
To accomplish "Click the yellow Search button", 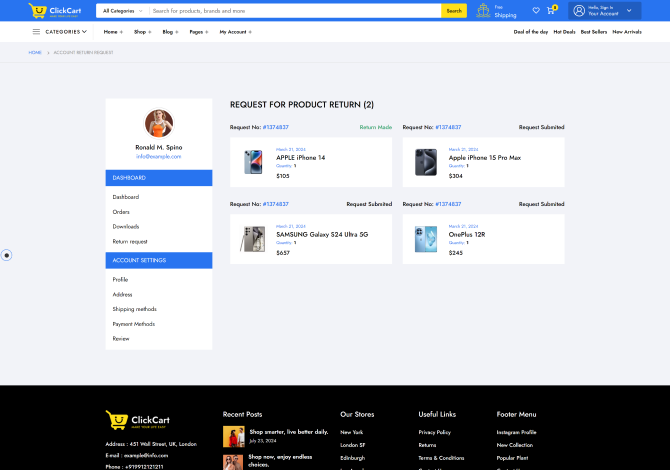I will click(x=454, y=11).
